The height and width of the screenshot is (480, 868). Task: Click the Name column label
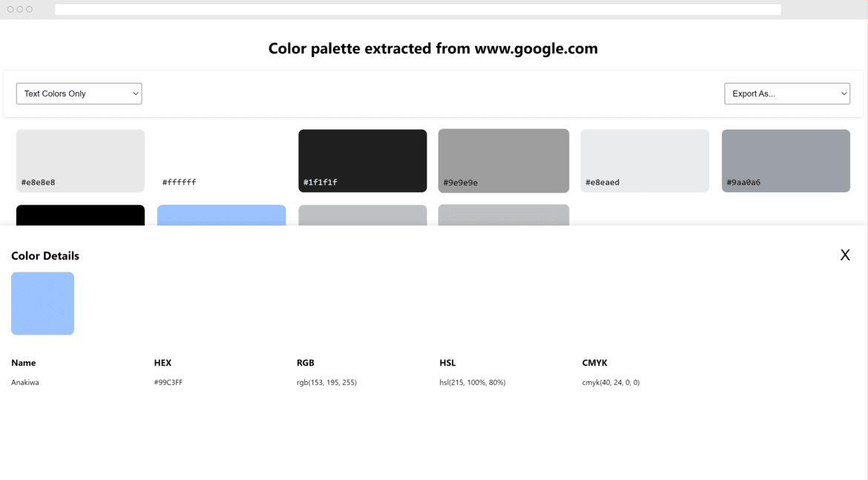coord(23,364)
